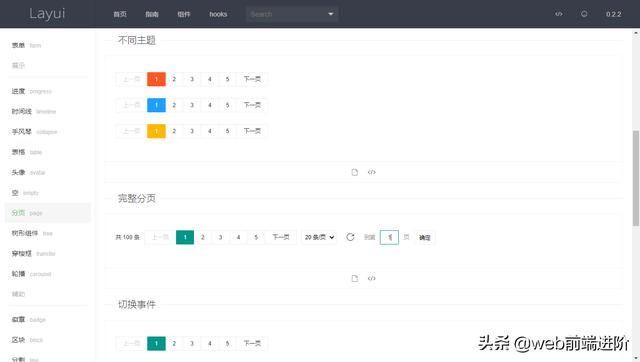Click 下一页 in 切换事件 pagination
640x362 pixels.
point(252,343)
